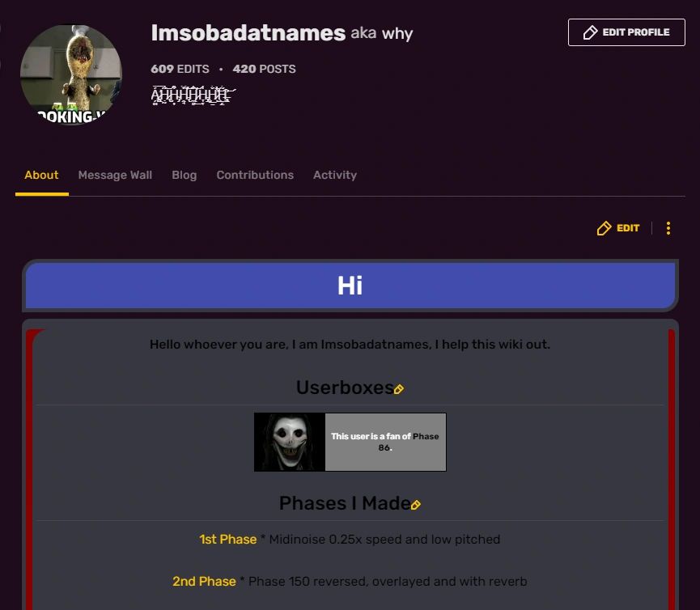Open the profile avatar picture
This screenshot has width=700, height=610.
point(70,74)
